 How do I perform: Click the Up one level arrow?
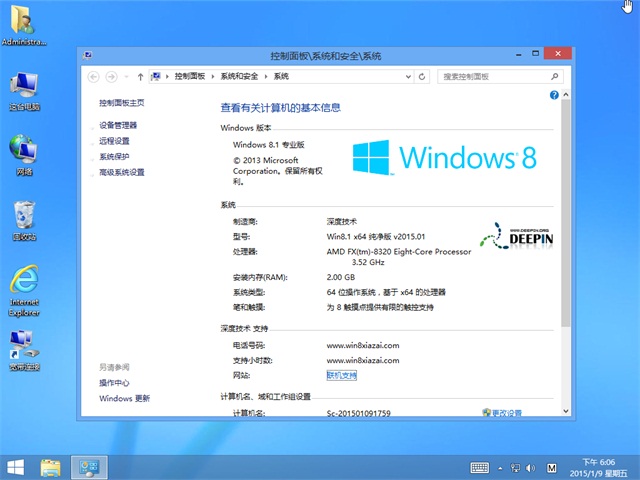[x=141, y=76]
